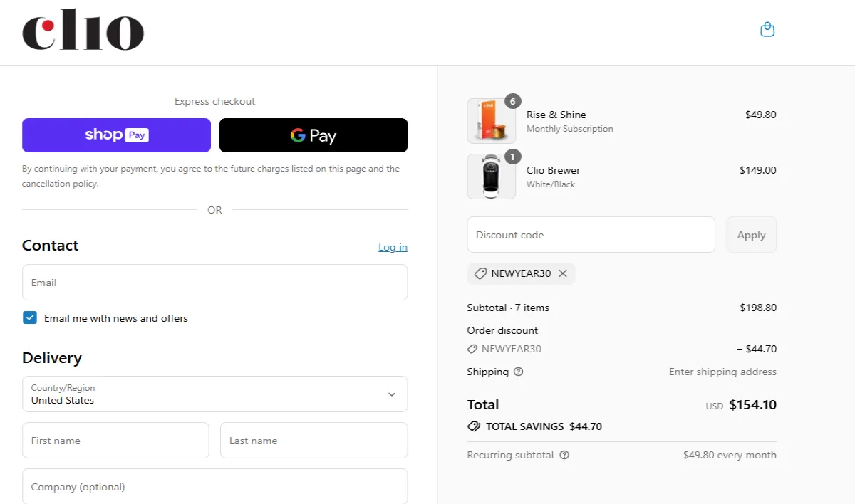Click the TOTAL SAVINGS $44.70 text
The width and height of the screenshot is (855, 504).
pyautogui.click(x=544, y=426)
